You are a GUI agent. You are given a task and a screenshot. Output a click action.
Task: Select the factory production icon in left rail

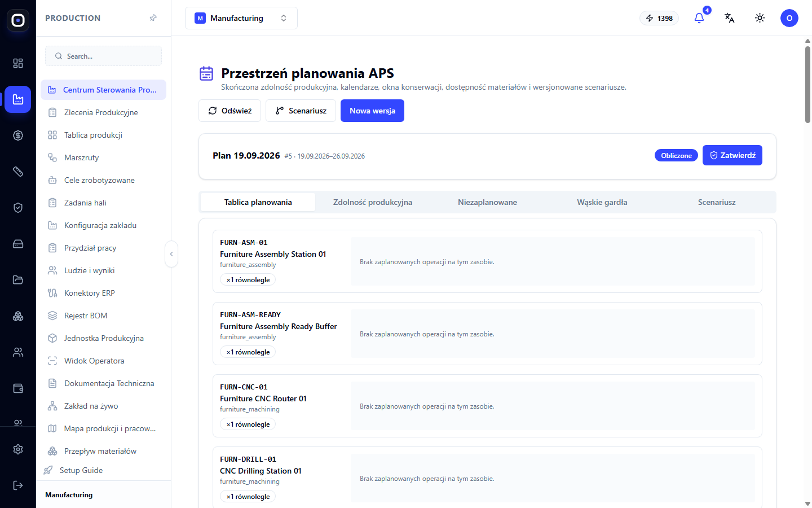point(18,99)
